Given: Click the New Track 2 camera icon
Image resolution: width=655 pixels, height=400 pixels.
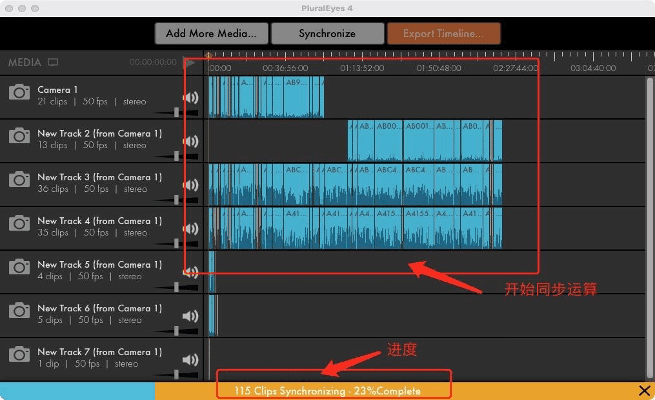Looking at the screenshot, I should click(x=20, y=136).
